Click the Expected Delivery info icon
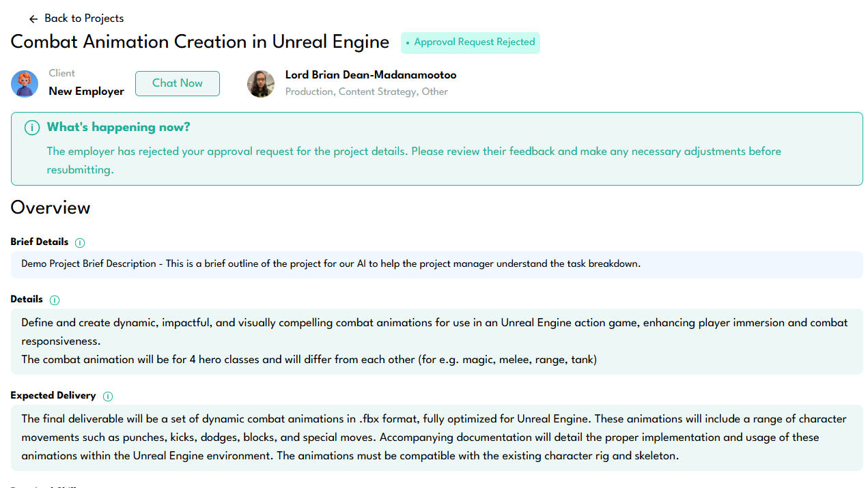Viewport: 868px width, 488px height. pos(108,396)
